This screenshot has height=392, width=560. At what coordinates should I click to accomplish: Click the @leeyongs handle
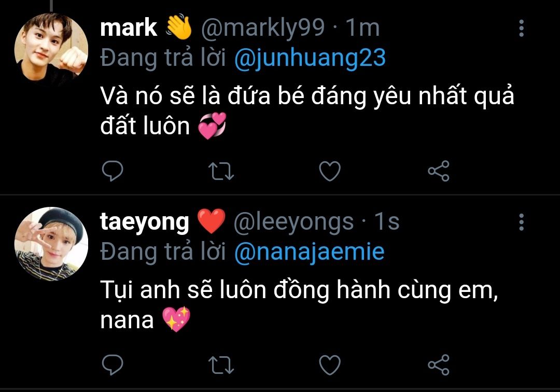pyautogui.click(x=293, y=222)
